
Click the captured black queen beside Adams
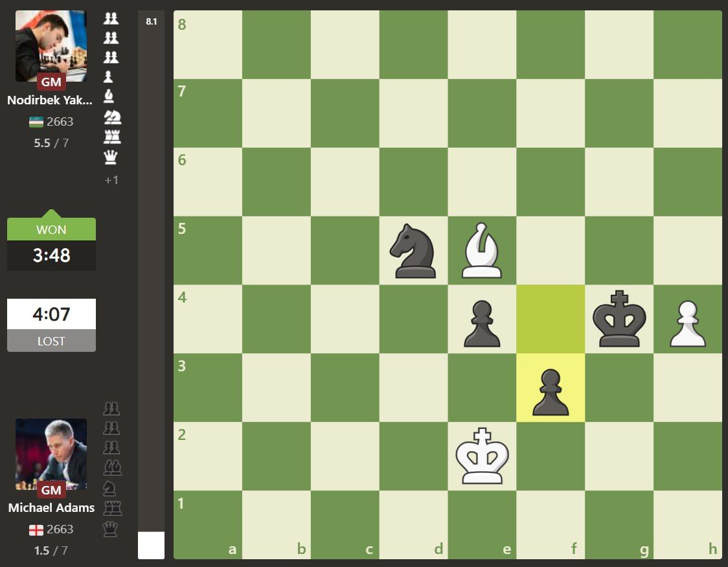[x=110, y=529]
